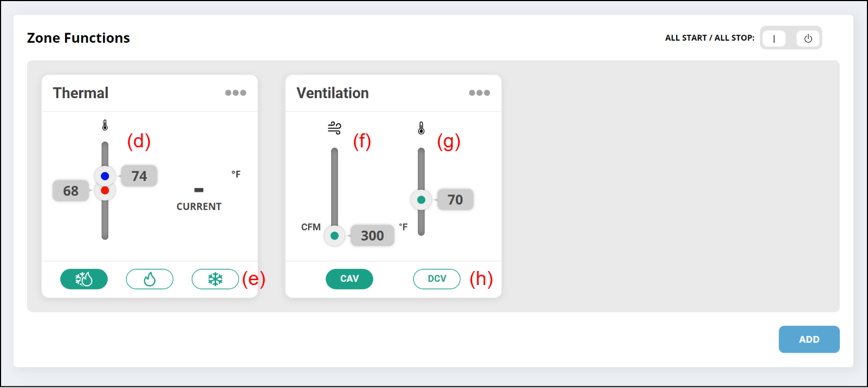
Task: Click the 300 CFM value label
Action: click(x=372, y=236)
